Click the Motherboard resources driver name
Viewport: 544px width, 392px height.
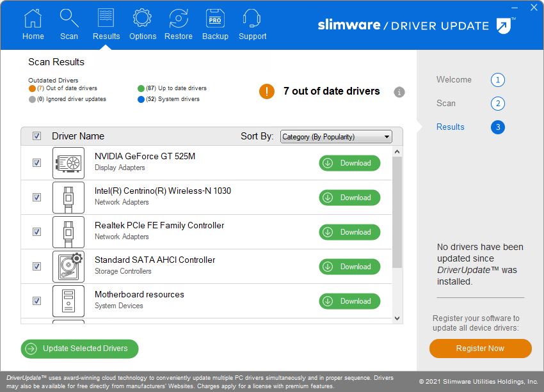139,295
